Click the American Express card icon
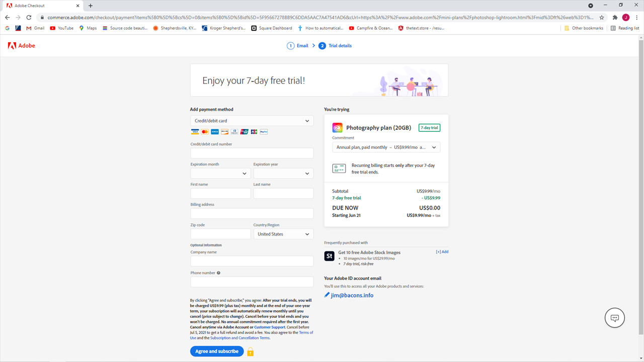This screenshot has height=362, width=644. pyautogui.click(x=215, y=132)
